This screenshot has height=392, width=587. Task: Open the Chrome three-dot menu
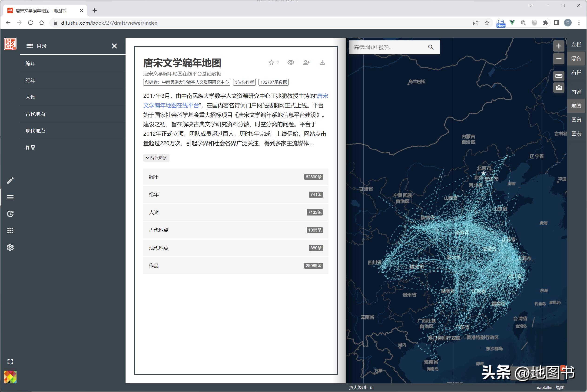579,23
